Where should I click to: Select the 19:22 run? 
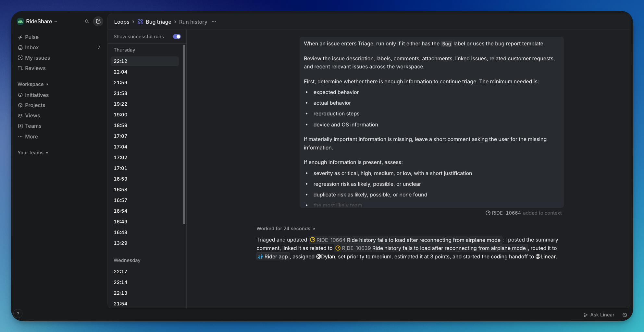coord(145,104)
